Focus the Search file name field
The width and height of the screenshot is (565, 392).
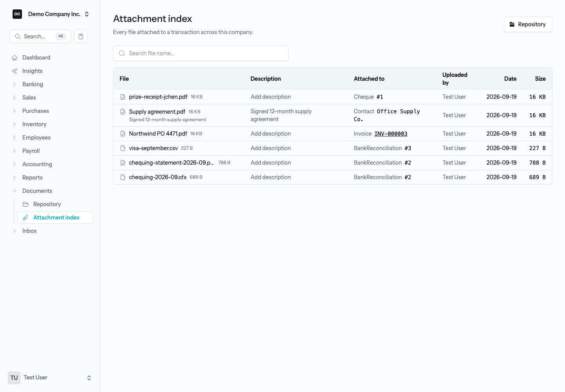pos(201,53)
